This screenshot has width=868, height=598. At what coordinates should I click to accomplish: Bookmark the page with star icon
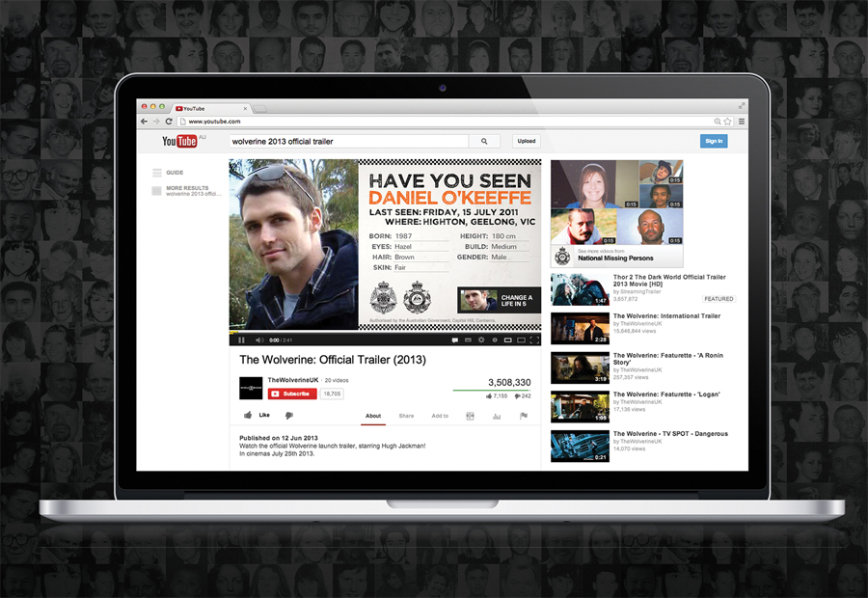click(727, 122)
